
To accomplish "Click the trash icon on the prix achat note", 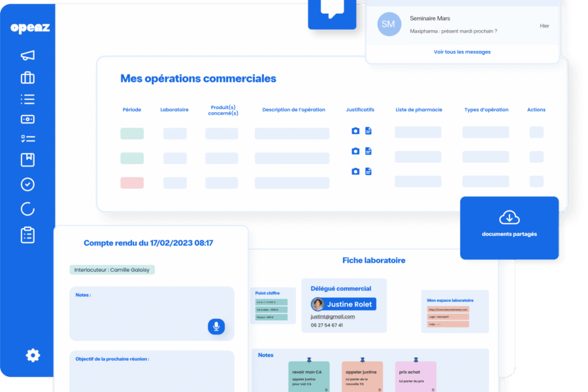I will pos(433,389).
